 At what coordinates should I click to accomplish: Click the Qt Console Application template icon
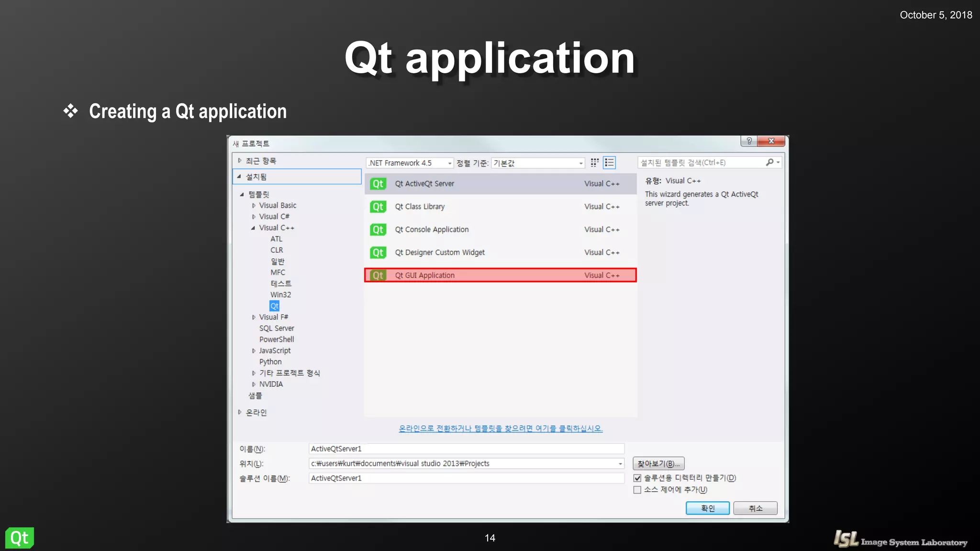click(x=378, y=230)
